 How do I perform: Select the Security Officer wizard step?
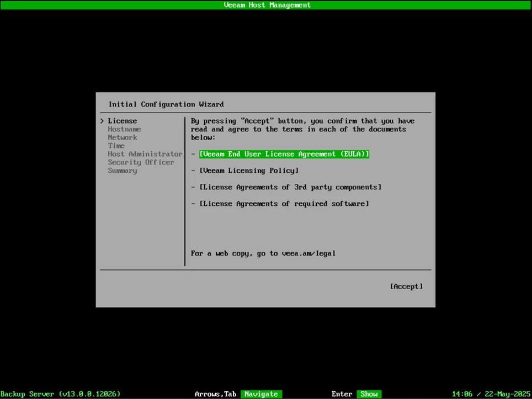click(x=141, y=162)
